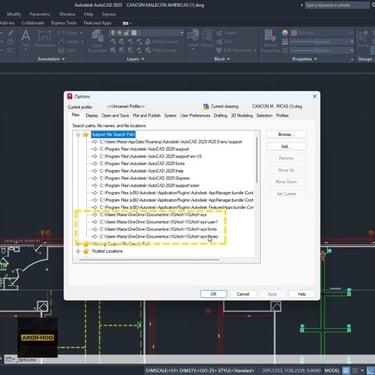
Task: Select the YQArch\sys\user1 path row
Action: coord(159,222)
